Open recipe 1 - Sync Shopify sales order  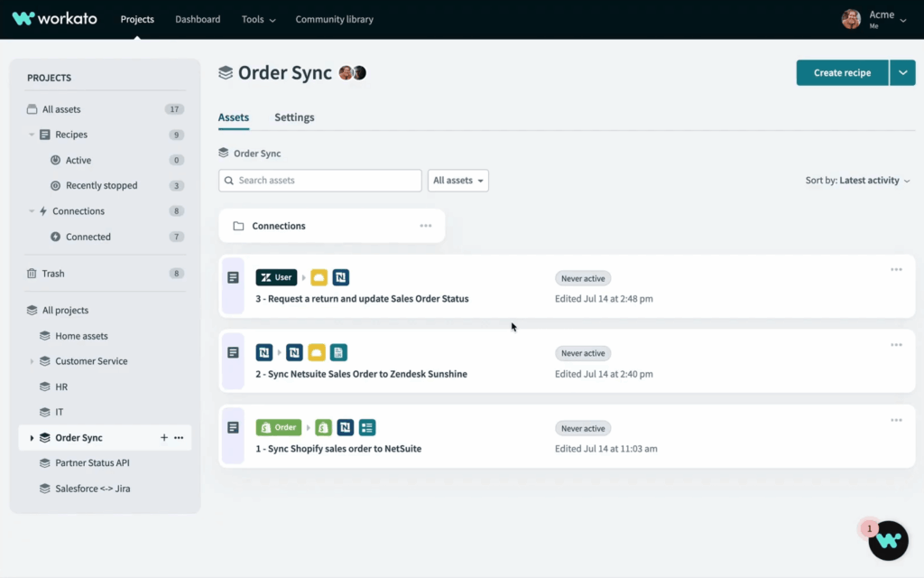coord(338,449)
